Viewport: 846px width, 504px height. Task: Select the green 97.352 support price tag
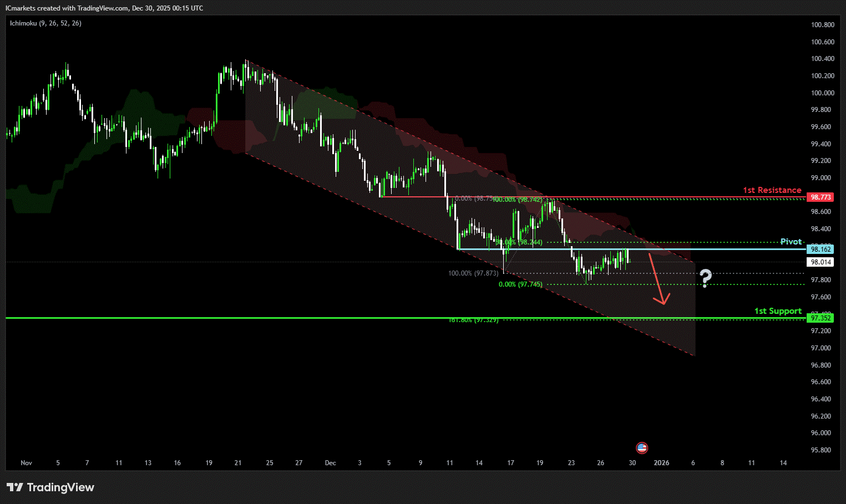tap(820, 318)
